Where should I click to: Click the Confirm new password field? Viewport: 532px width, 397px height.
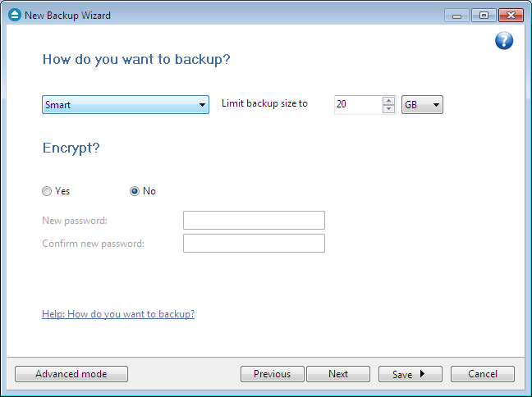[254, 243]
